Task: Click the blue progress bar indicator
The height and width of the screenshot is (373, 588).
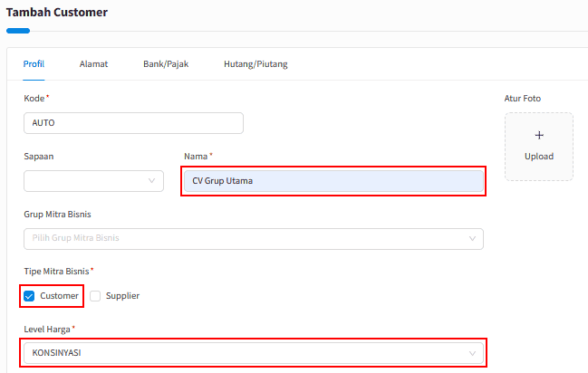Action: pyautogui.click(x=18, y=31)
